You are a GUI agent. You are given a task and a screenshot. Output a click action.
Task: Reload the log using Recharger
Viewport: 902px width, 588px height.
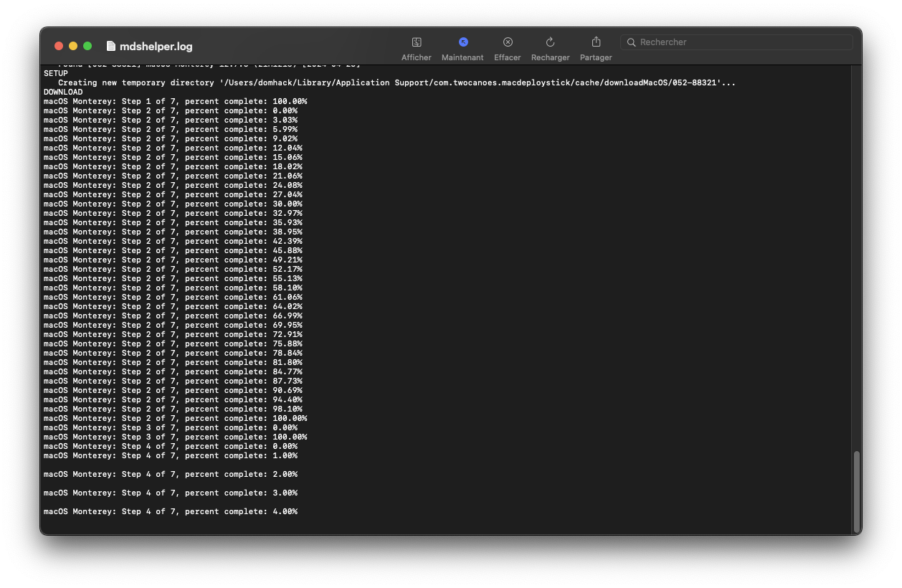click(x=551, y=42)
